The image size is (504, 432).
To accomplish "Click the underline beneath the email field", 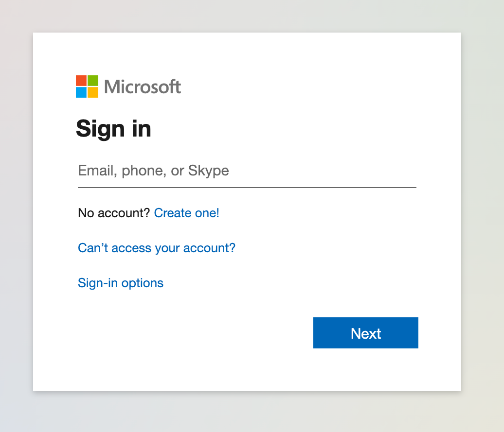I will (x=247, y=187).
